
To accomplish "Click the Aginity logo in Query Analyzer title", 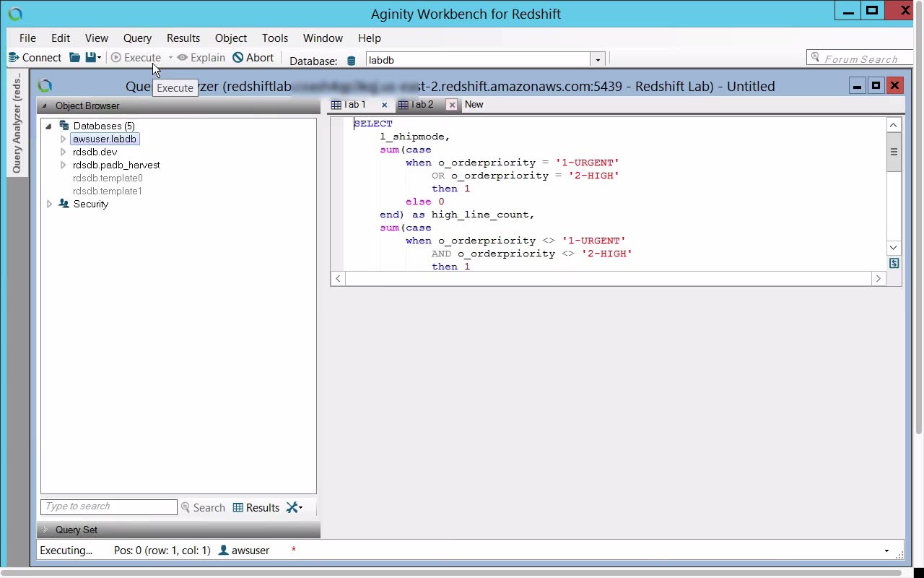I will tap(45, 86).
